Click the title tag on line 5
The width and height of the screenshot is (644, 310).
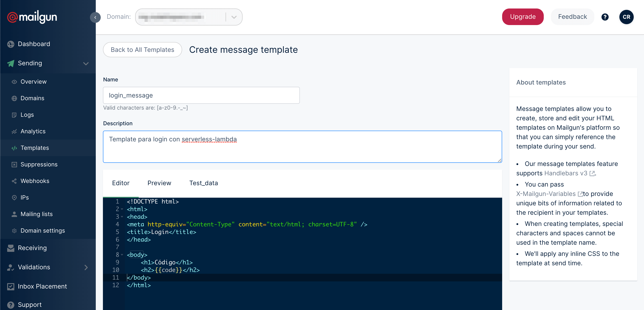162,232
